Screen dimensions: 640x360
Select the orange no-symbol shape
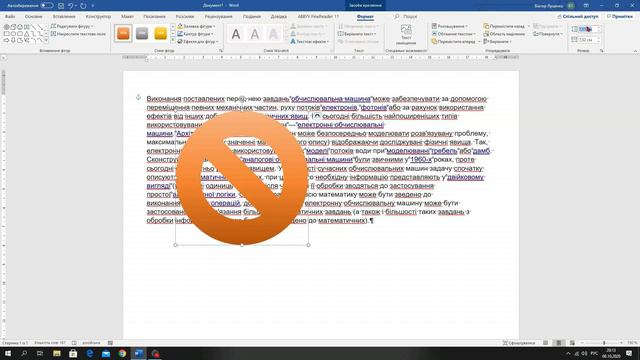242,178
